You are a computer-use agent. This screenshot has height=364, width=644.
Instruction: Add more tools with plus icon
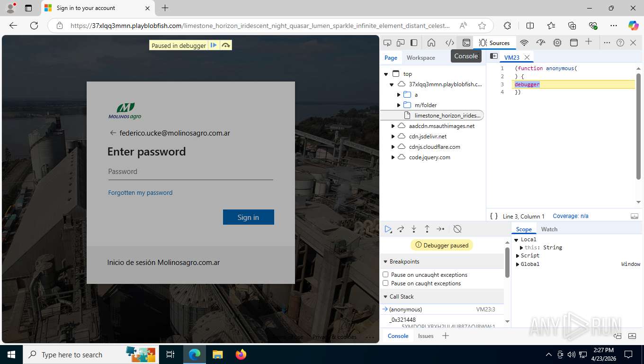click(x=589, y=42)
